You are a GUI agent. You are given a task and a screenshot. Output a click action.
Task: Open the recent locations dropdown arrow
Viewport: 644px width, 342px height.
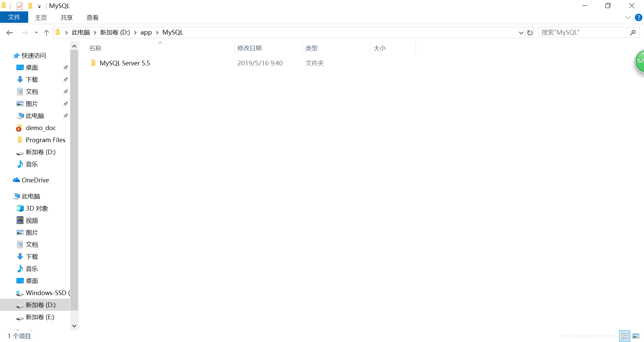[x=36, y=33]
